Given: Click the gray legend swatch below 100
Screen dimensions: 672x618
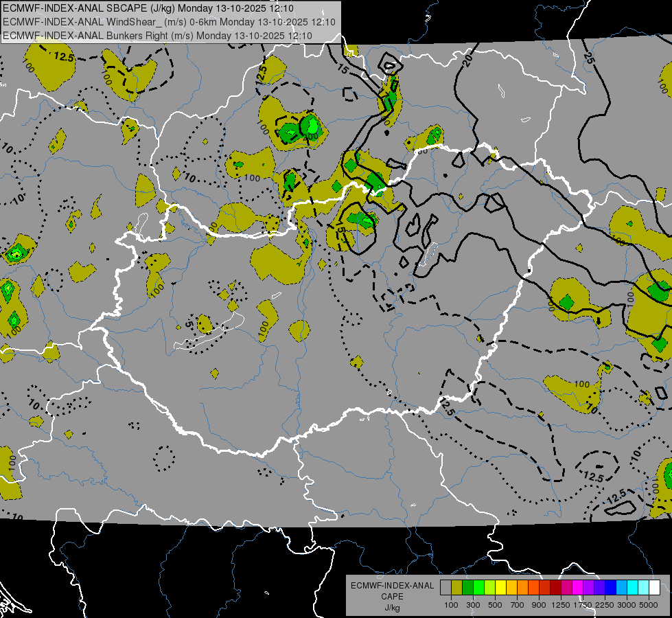Looking at the screenshot, I should click(445, 587).
